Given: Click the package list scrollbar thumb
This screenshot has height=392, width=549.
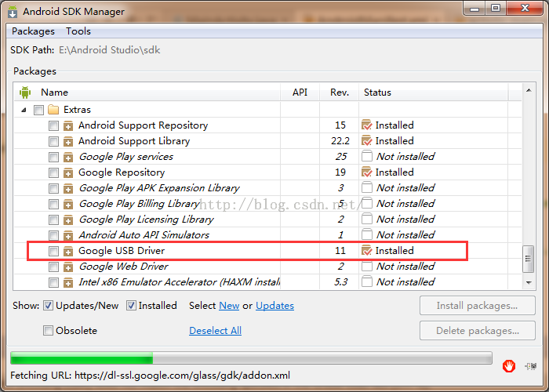Looking at the screenshot, I should pos(528,259).
